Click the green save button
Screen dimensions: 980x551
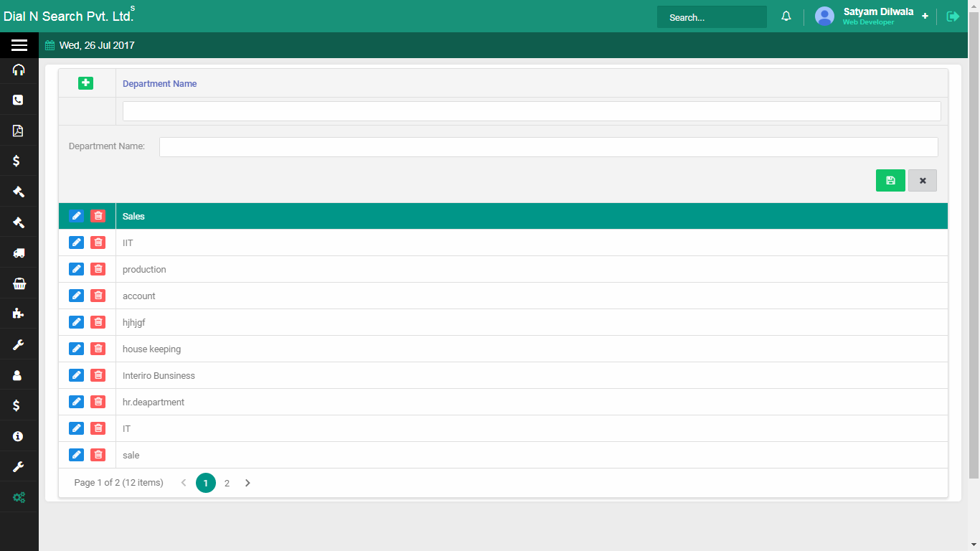(890, 181)
